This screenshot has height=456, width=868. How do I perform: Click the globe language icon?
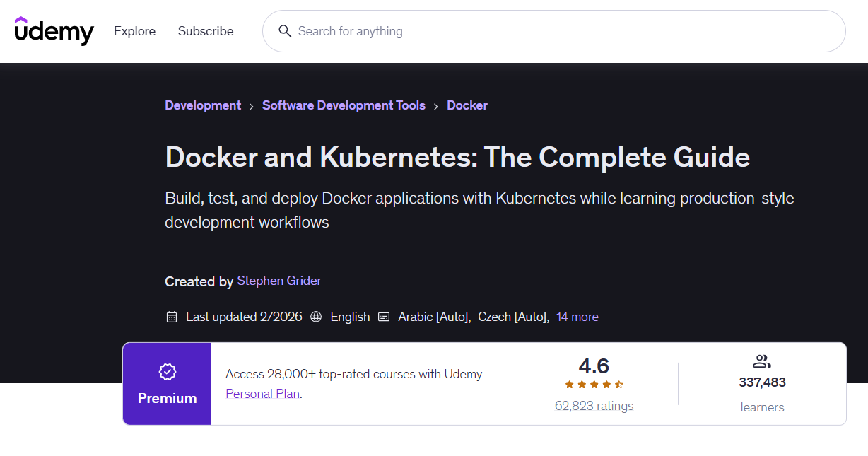coord(316,317)
